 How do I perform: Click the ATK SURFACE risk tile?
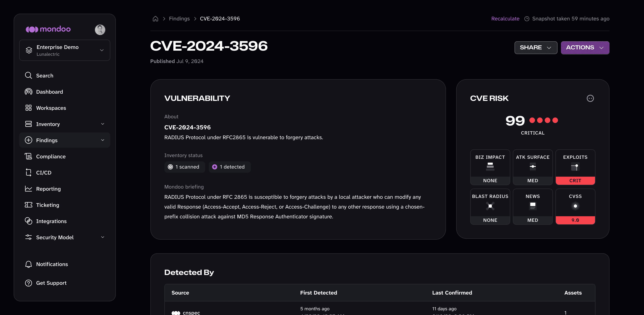pos(532,167)
